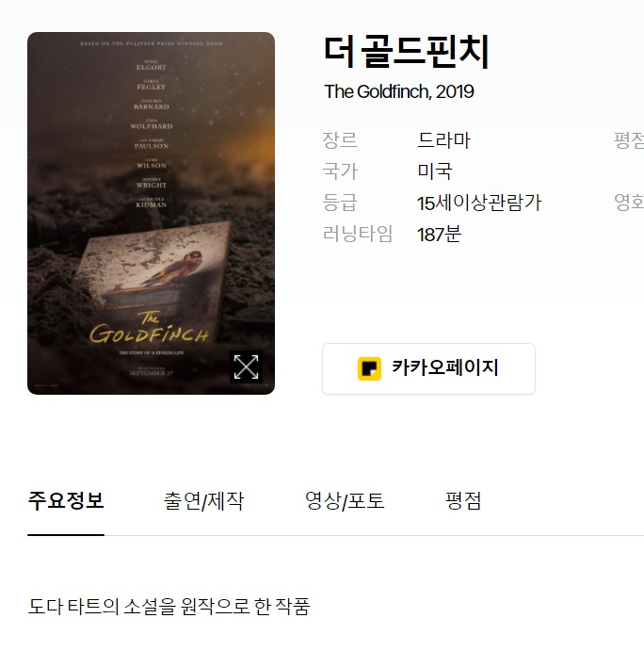Click the 장르 field label
Viewport: 644px width, 667px height.
[x=340, y=140]
